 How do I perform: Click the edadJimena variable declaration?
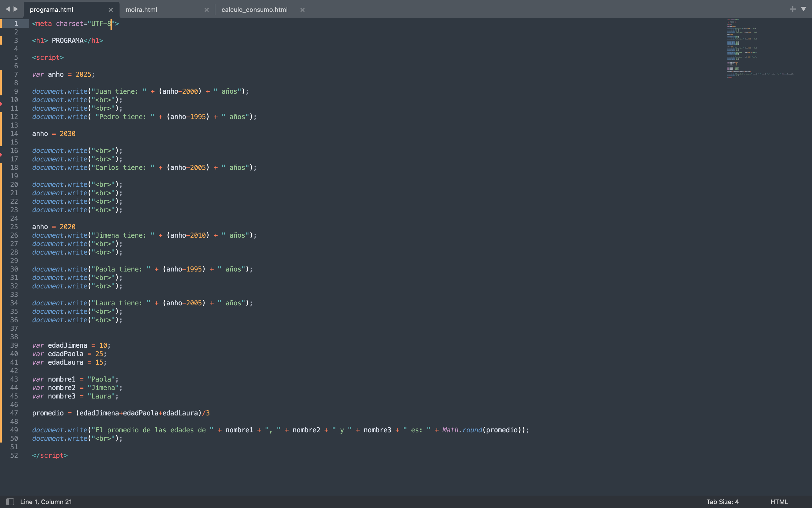71,345
